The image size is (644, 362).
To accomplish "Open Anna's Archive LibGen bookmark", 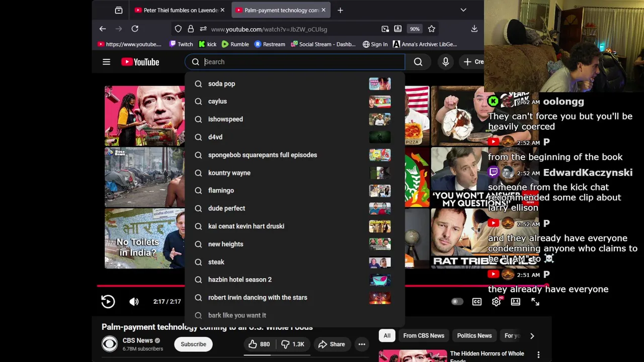I will point(425,44).
